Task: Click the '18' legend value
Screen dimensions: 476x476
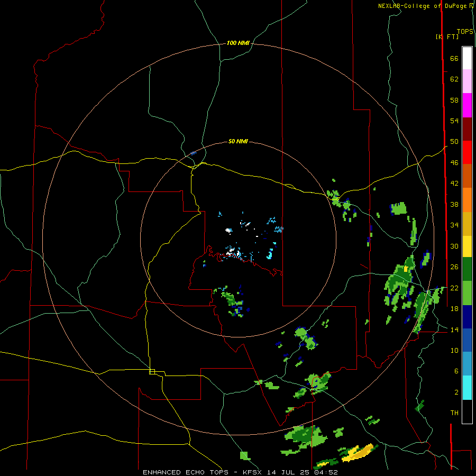Action: (x=454, y=308)
